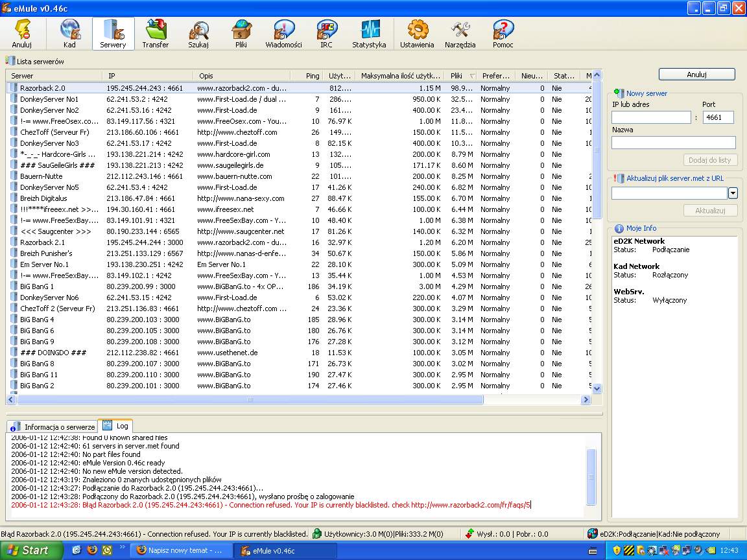Select the DonkeyServer No2 server
The width and height of the screenshot is (747, 560).
(x=298, y=110)
